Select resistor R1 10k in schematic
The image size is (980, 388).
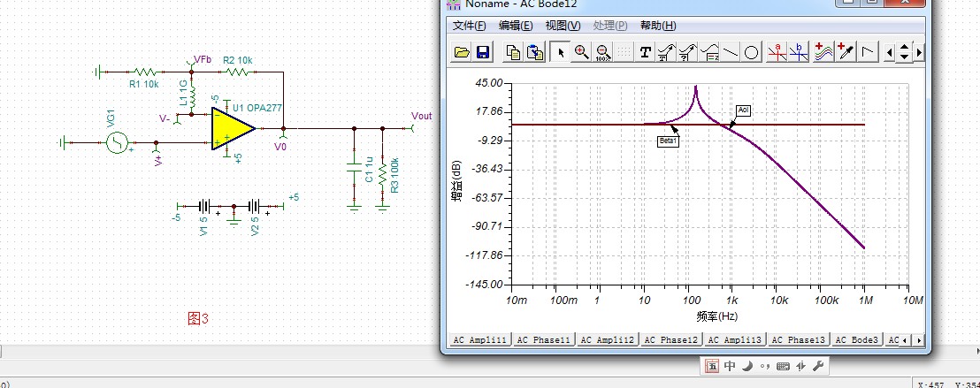tap(144, 72)
